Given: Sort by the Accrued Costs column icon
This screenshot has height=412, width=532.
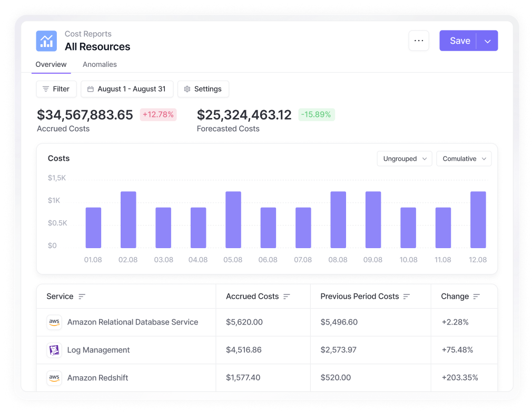Looking at the screenshot, I should pos(287,297).
